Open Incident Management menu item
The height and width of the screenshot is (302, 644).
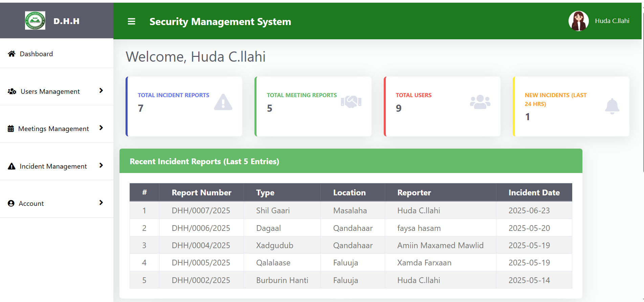57,166
